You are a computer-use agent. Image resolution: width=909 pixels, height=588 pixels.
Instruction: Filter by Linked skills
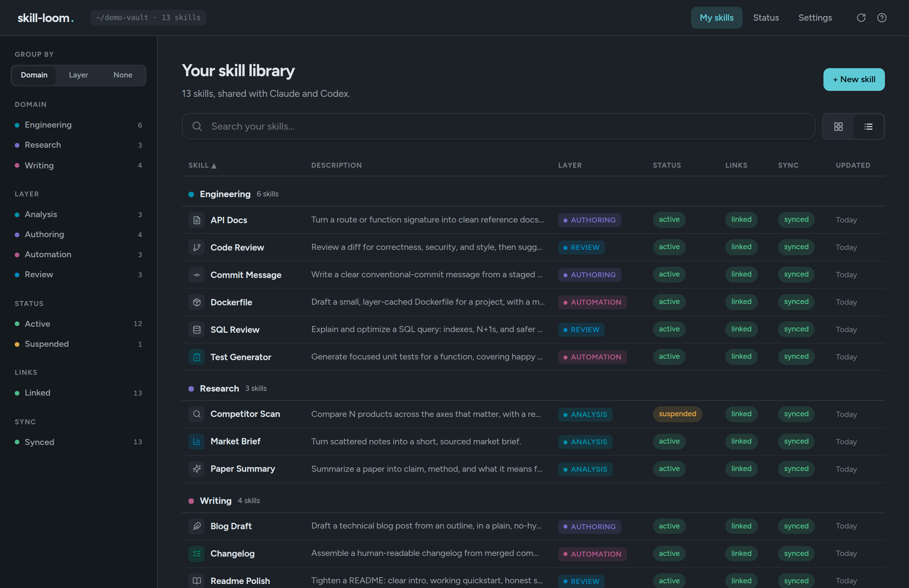78,393
